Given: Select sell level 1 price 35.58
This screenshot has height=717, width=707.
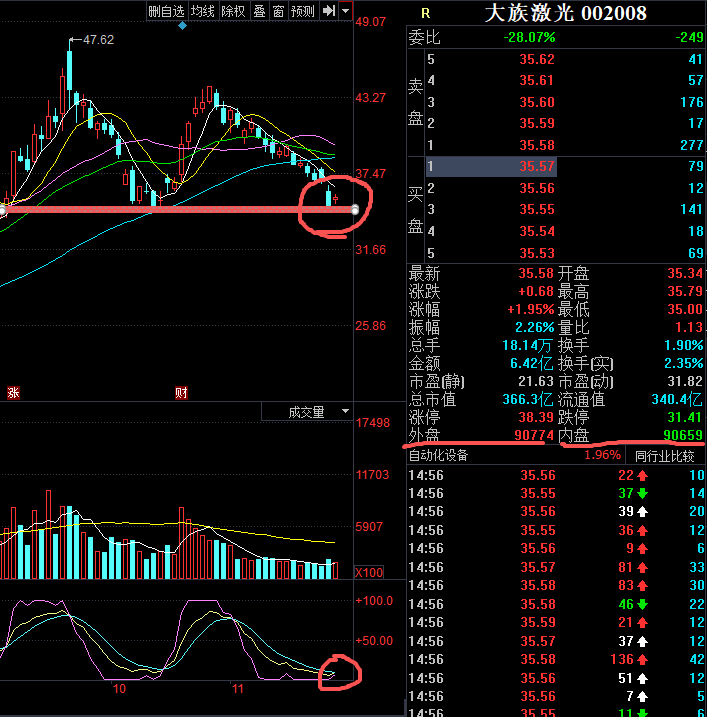Looking at the screenshot, I should click(x=537, y=145).
